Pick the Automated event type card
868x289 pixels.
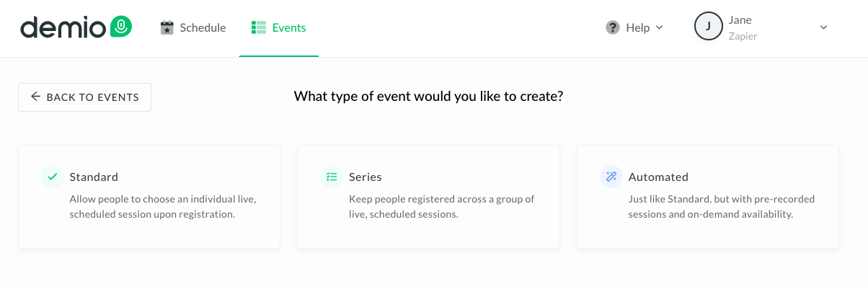click(708, 197)
